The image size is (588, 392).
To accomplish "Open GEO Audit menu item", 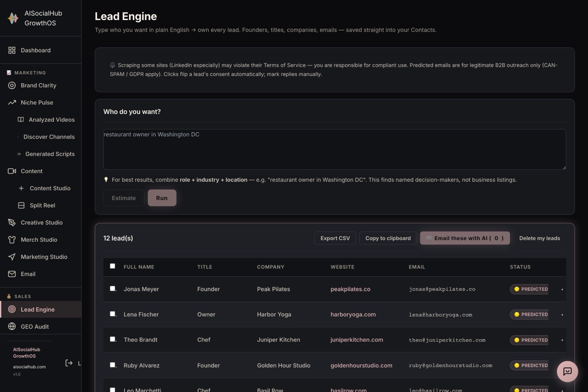I will click(x=41, y=326).
